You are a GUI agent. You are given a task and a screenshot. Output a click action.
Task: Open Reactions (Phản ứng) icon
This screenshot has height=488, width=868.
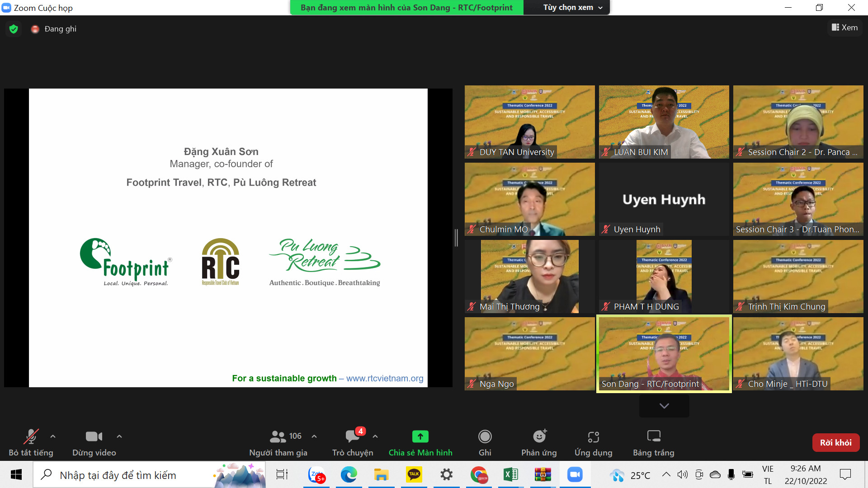(539, 436)
